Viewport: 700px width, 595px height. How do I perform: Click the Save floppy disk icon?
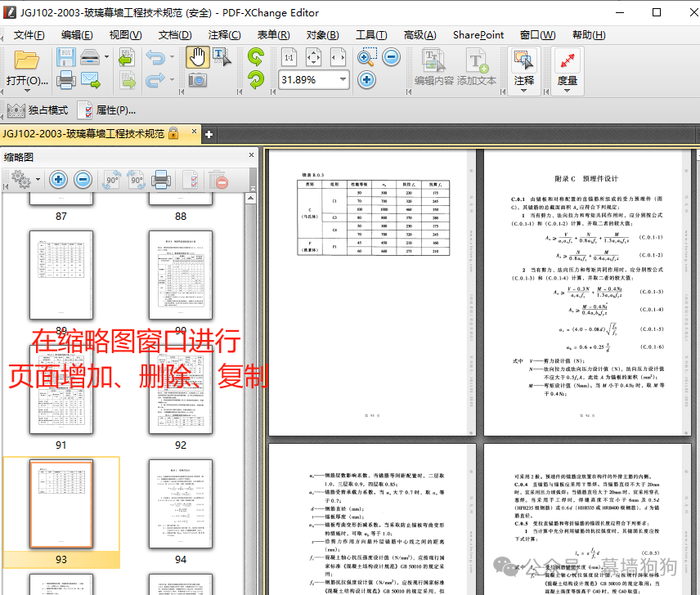coord(65,57)
